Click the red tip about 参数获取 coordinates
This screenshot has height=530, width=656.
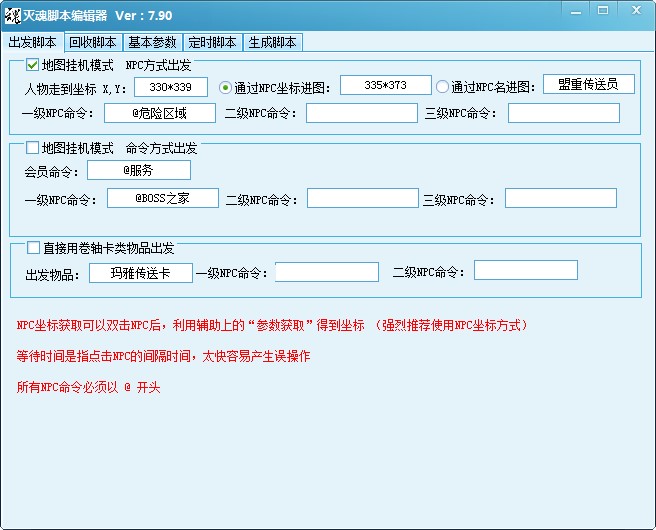click(272, 325)
